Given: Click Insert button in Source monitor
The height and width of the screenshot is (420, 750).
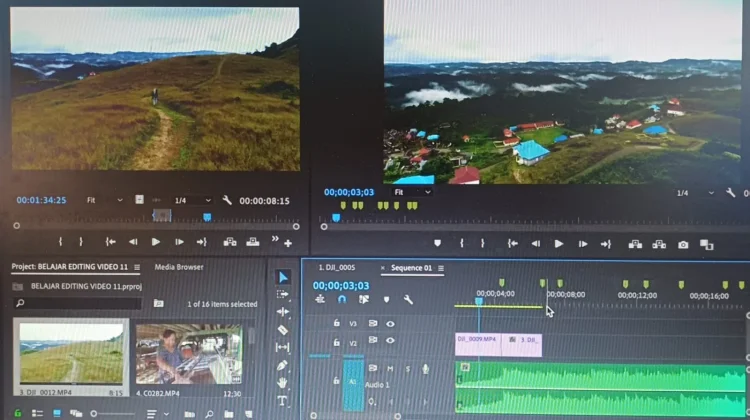Looking at the screenshot, I should [x=230, y=242].
